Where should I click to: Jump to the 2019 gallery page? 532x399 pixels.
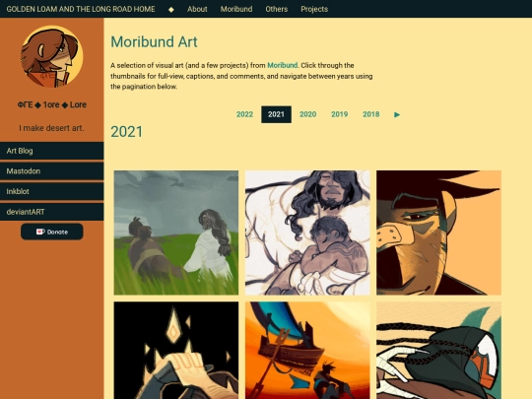(x=339, y=114)
